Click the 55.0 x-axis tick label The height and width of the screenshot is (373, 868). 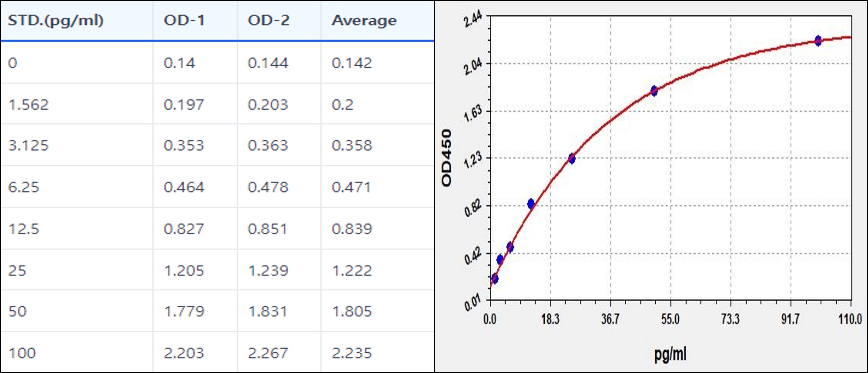(x=670, y=319)
